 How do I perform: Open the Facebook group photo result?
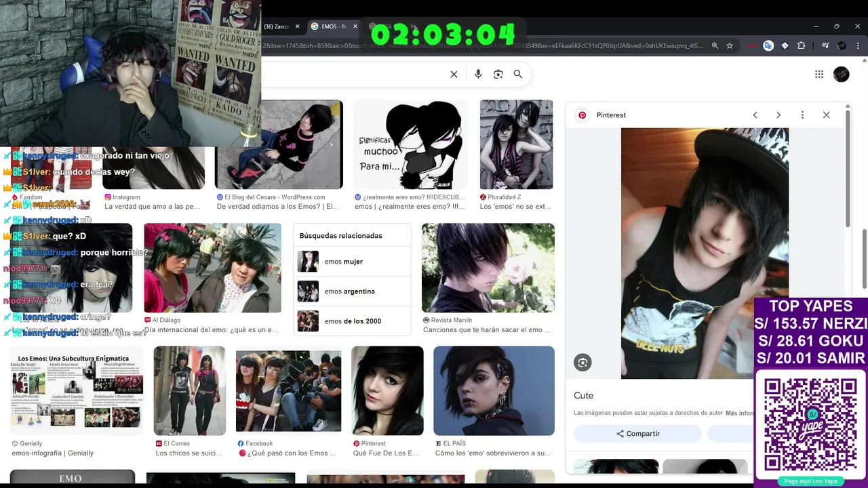pos(288,390)
